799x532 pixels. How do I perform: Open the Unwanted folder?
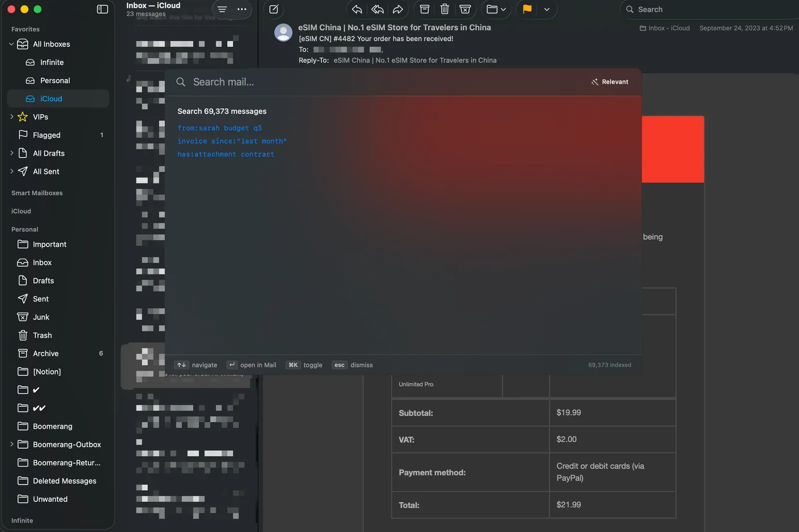[x=58, y=499]
